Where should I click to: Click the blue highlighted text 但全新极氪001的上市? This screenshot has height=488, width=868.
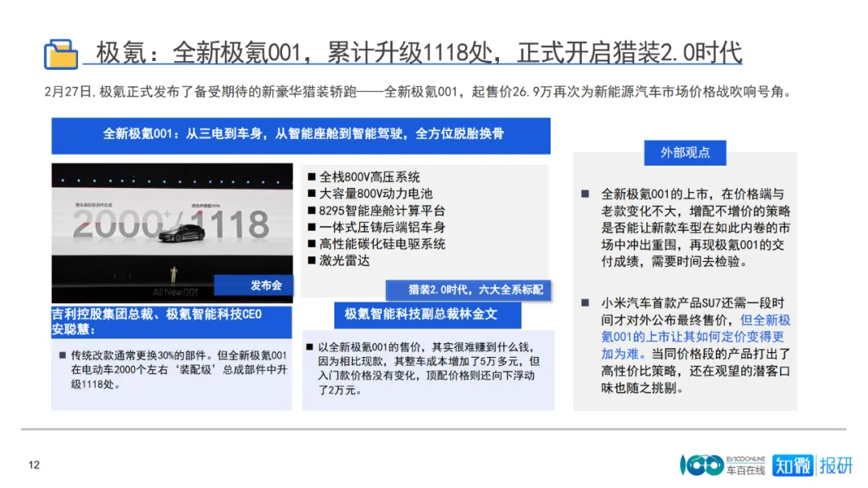coord(695,337)
